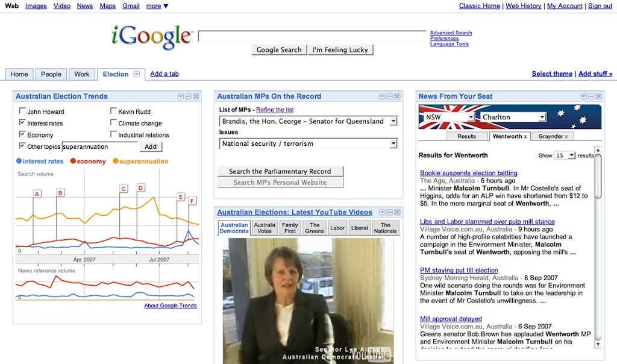Open the Results tab in news gadget
The image size is (617, 364).
467,137
